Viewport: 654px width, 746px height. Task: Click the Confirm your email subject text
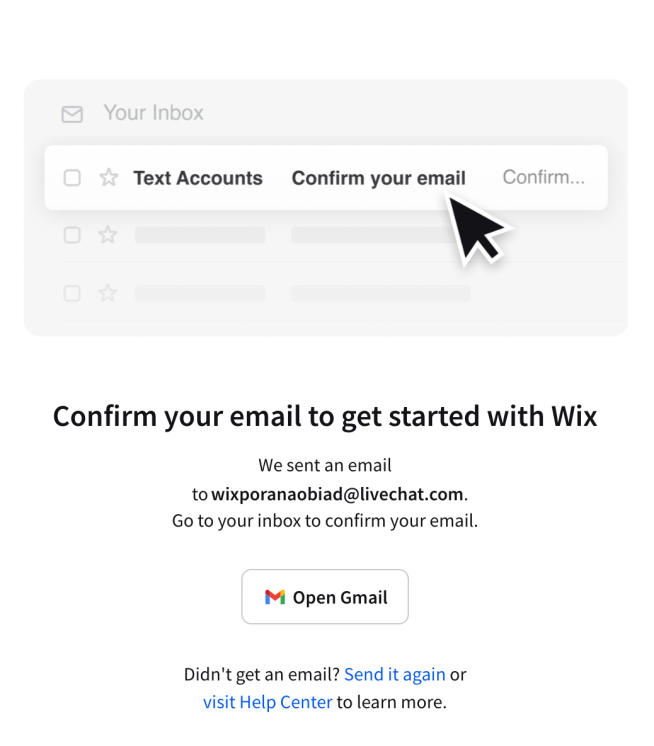tap(379, 178)
